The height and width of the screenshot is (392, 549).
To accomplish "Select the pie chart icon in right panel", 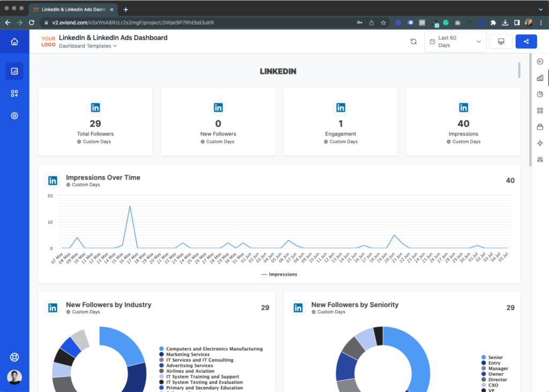I will 540,94.
